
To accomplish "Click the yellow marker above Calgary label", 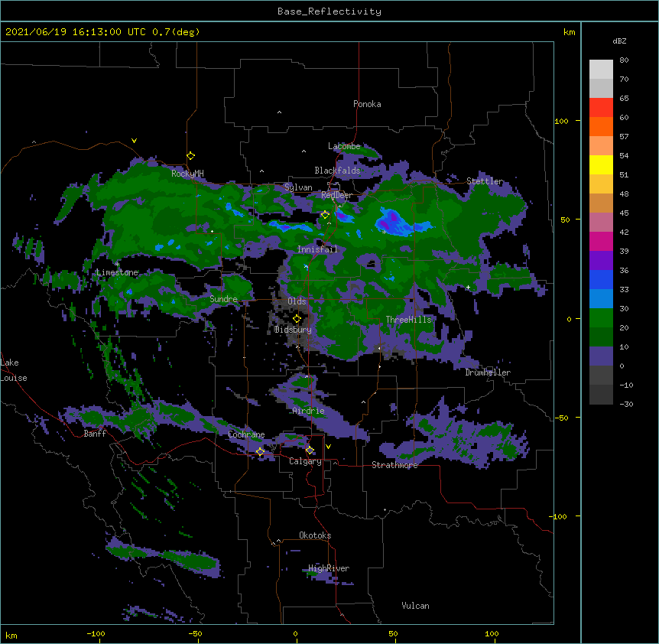I will (x=310, y=450).
